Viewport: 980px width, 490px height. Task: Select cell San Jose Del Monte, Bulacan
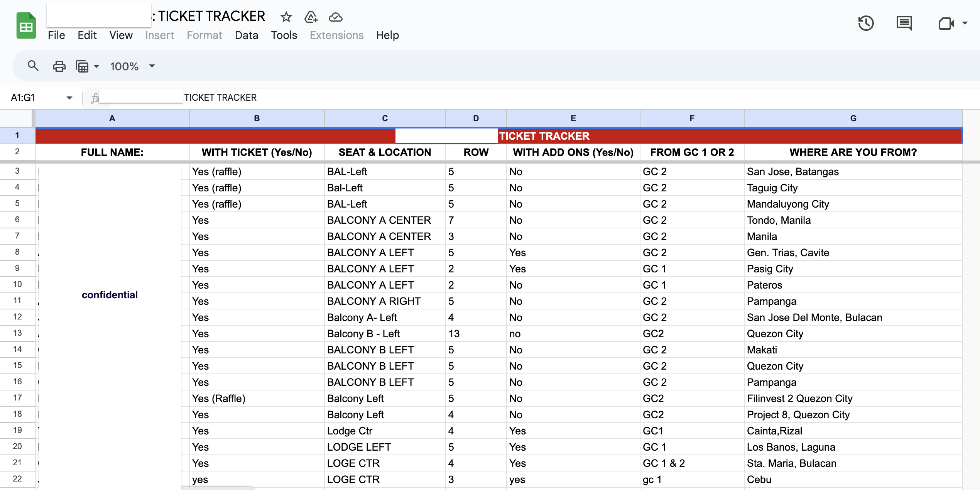coord(853,318)
